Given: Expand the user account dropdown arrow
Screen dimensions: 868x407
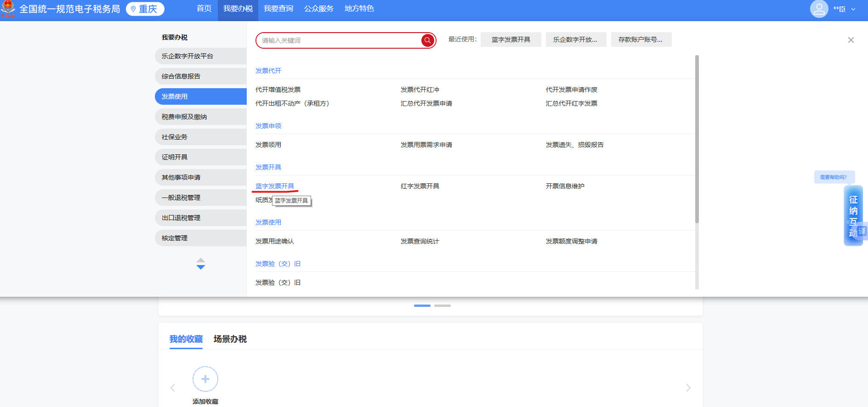Looking at the screenshot, I should pyautogui.click(x=853, y=9).
